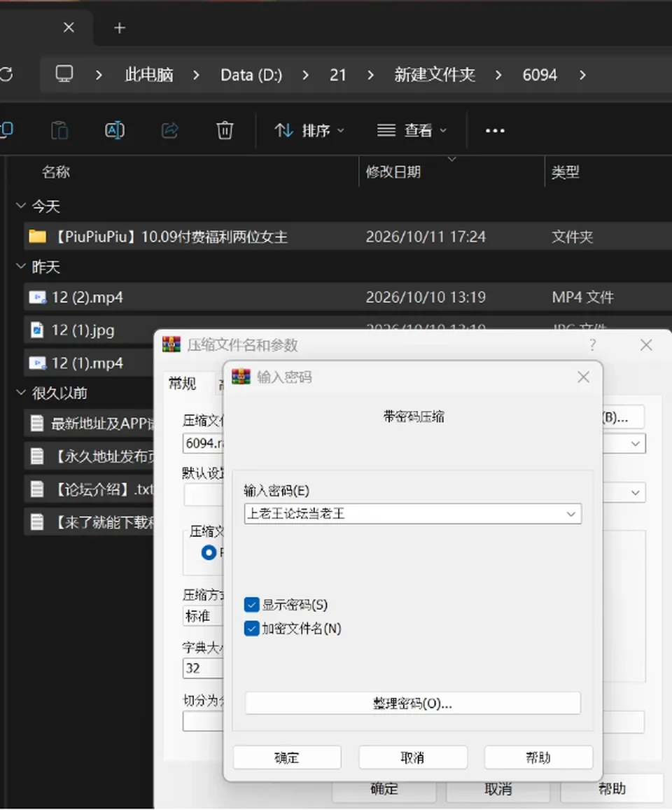Select the archive format radio button behind the dialog
672x810 pixels.
pos(209,553)
